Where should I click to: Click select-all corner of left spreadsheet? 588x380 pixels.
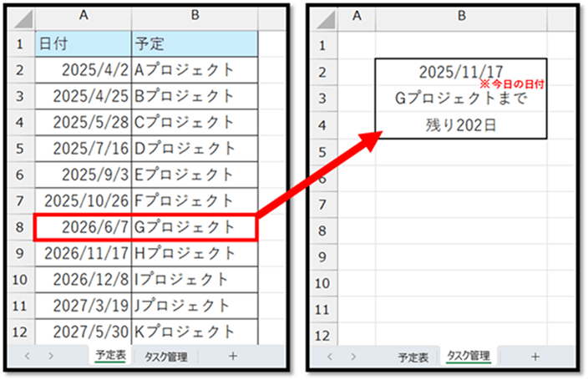20,15
